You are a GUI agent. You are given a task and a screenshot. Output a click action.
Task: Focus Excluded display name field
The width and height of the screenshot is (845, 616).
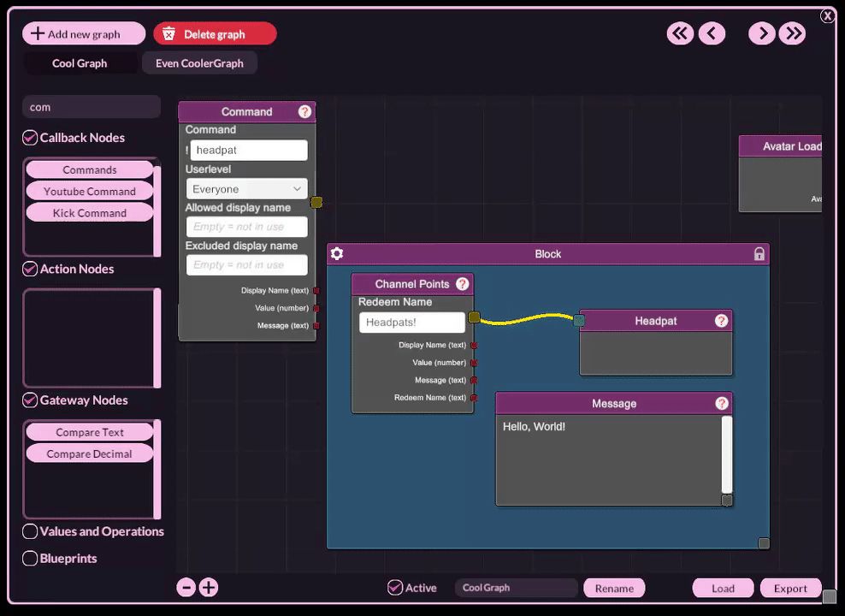coord(247,265)
